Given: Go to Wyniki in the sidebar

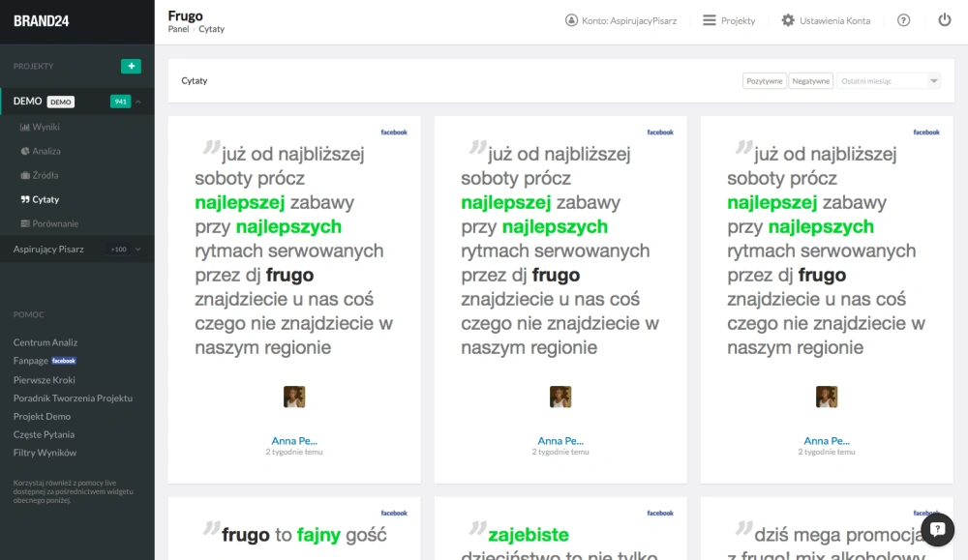Looking at the screenshot, I should (45, 127).
